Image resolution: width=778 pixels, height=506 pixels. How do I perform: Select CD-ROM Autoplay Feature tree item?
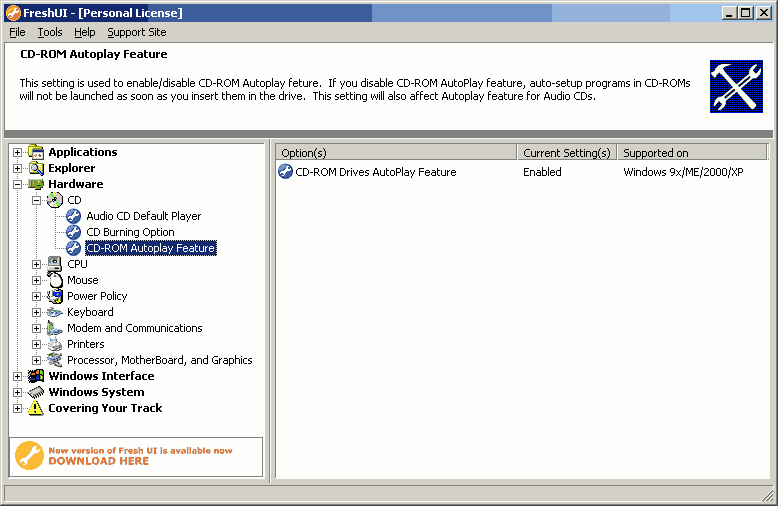pos(151,248)
